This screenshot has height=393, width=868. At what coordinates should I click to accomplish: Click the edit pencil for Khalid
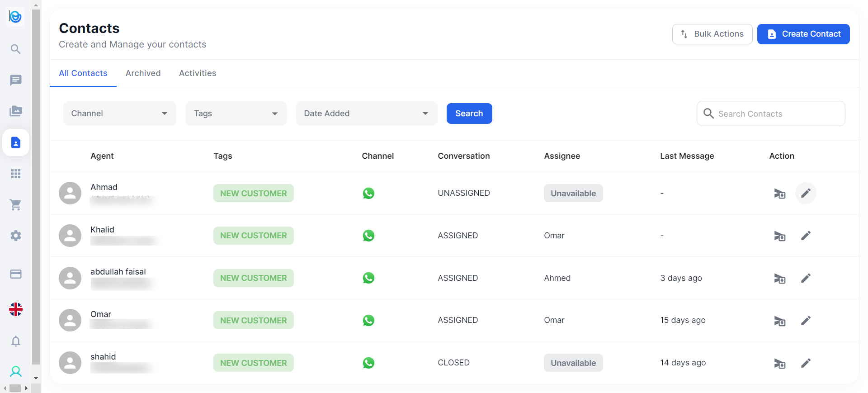coord(806,236)
